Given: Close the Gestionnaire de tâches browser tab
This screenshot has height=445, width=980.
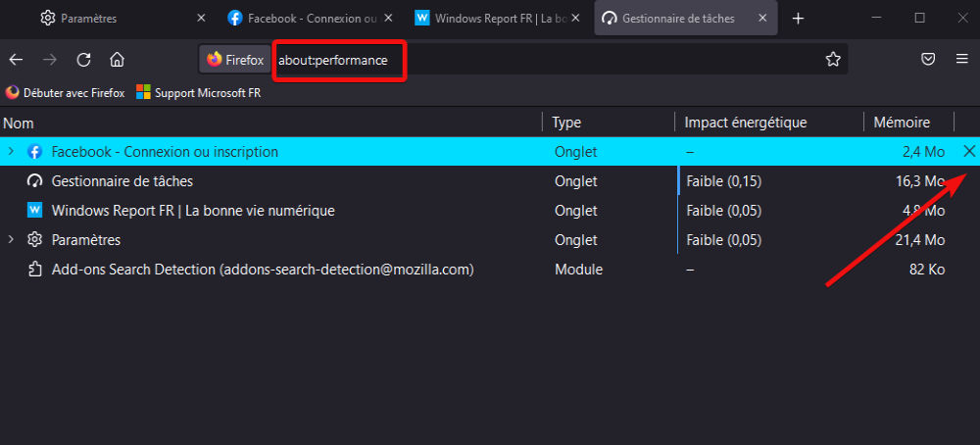Looking at the screenshot, I should click(x=762, y=18).
